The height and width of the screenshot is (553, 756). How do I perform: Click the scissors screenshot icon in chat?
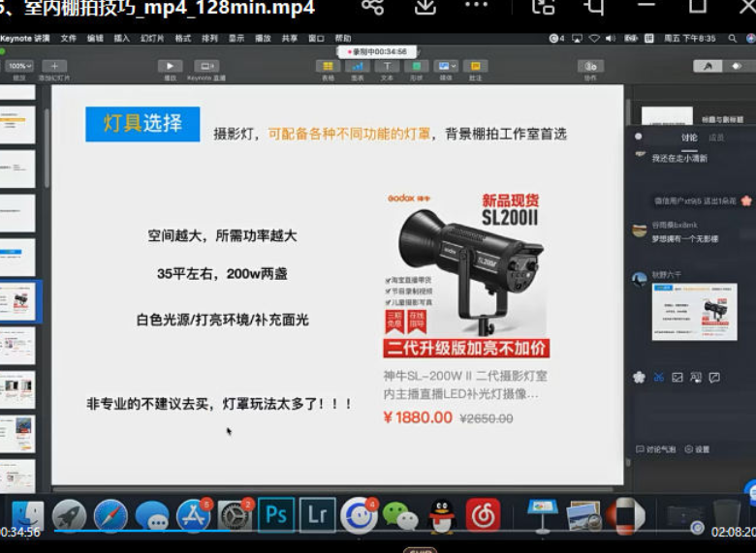click(x=659, y=377)
